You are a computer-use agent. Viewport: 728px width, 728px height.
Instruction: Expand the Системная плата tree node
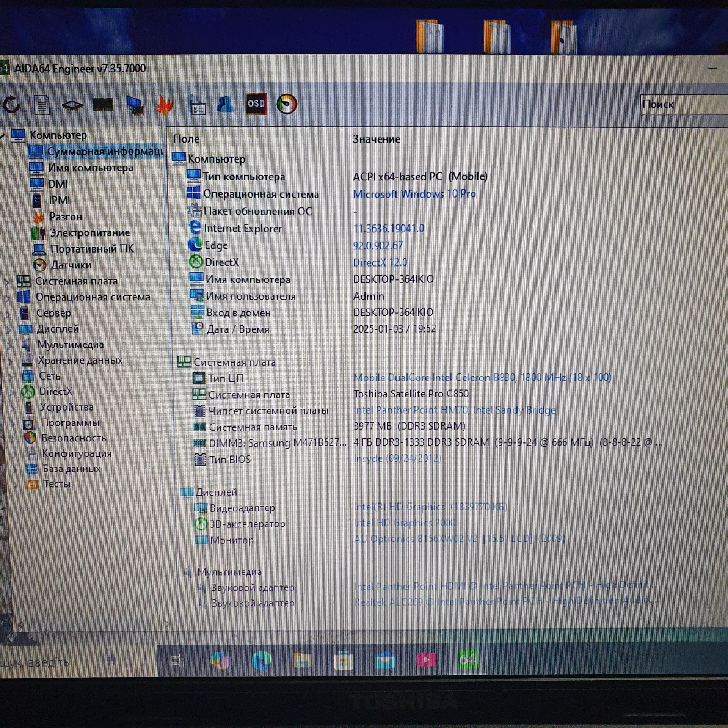click(x=6, y=282)
